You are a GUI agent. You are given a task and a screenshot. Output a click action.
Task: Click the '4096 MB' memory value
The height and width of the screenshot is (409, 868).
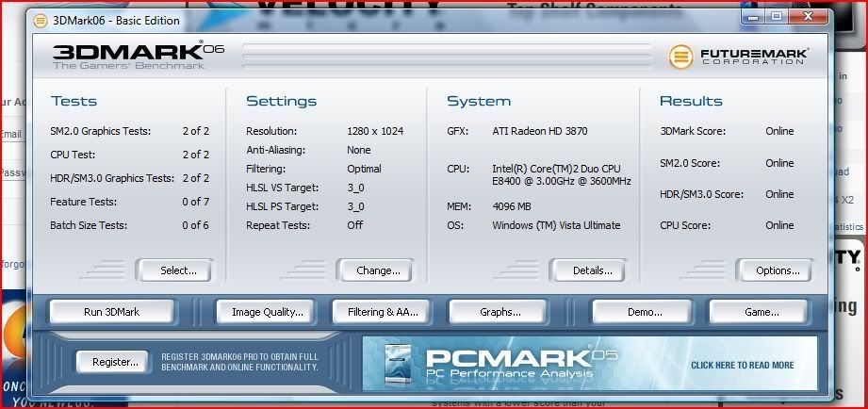pos(512,206)
